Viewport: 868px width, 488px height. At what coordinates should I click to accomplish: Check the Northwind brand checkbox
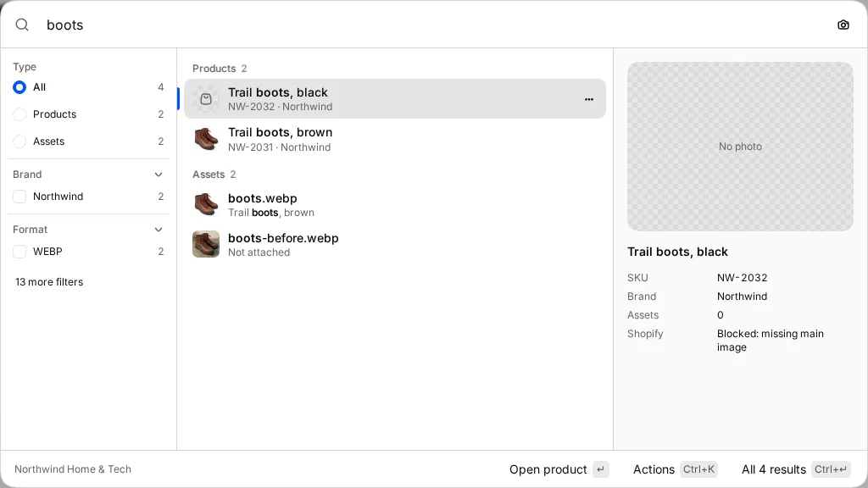pos(19,197)
